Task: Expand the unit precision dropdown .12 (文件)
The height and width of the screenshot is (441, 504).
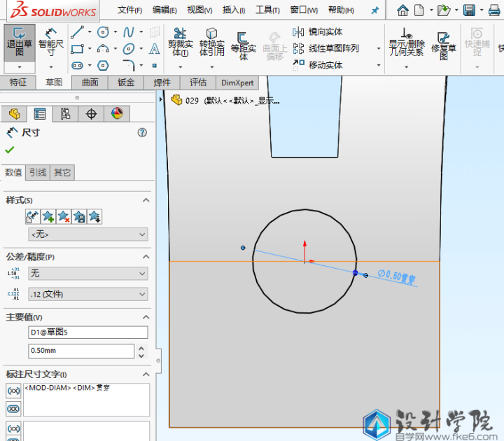Action: click(87, 294)
